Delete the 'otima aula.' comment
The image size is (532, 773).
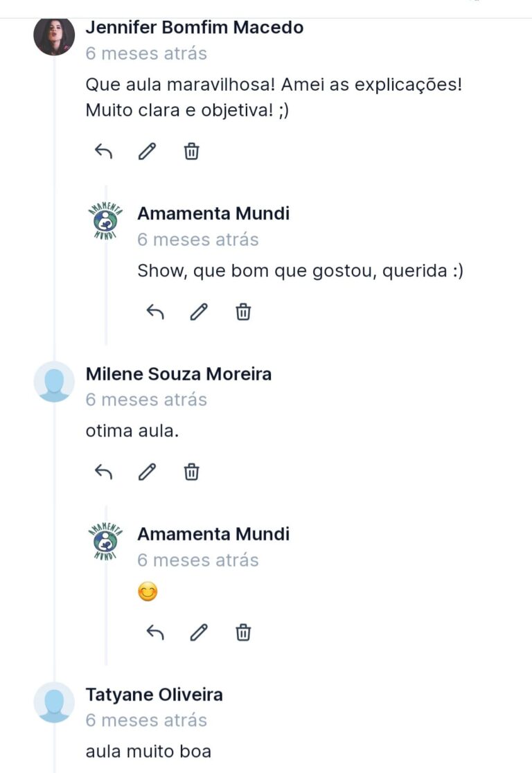click(x=191, y=472)
